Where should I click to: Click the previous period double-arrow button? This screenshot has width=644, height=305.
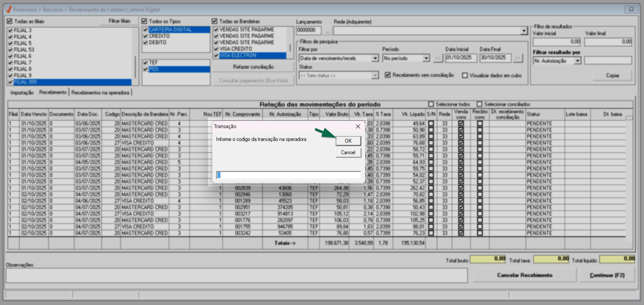(438, 58)
